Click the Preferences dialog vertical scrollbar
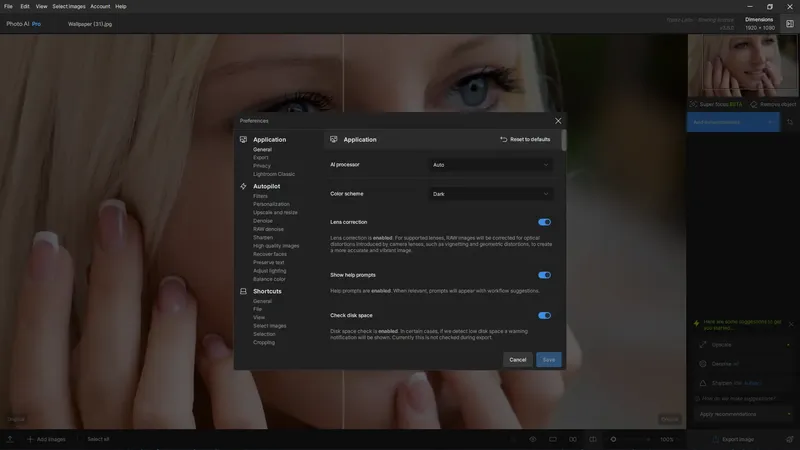Viewport: 800px width, 450px height. click(563, 140)
